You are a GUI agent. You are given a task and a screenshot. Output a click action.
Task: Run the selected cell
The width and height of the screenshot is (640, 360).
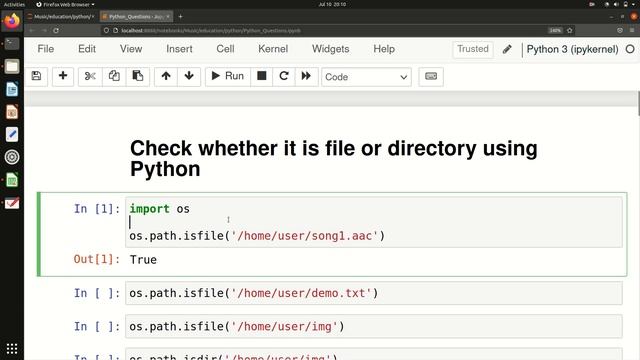coord(228,76)
